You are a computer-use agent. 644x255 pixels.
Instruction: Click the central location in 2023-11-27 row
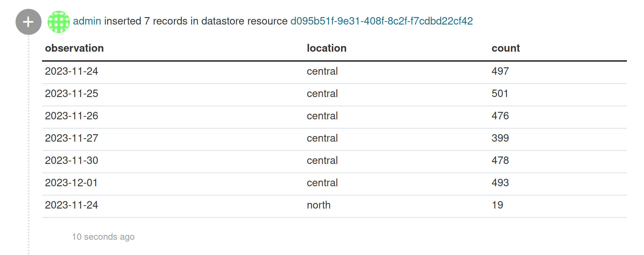322,138
